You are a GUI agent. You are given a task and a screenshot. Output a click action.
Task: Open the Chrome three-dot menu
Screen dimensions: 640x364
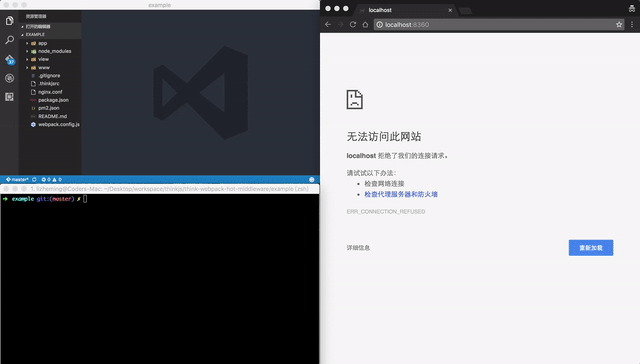tap(632, 24)
